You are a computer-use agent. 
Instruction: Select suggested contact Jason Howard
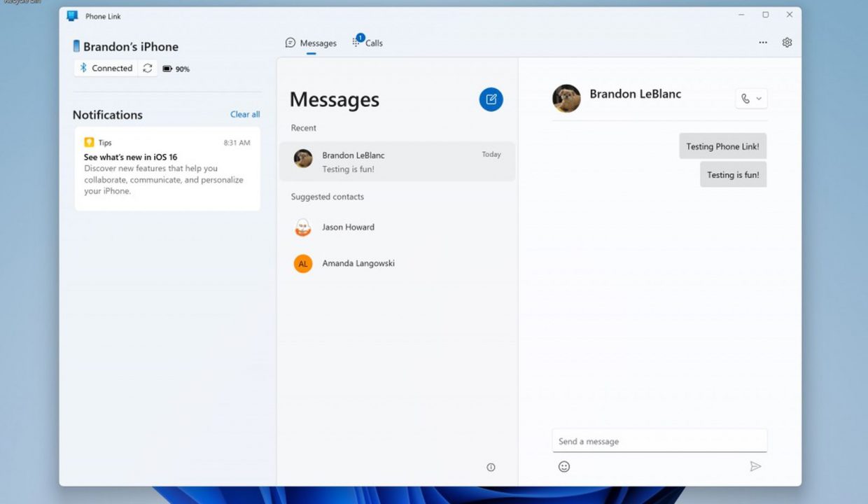coord(397,227)
